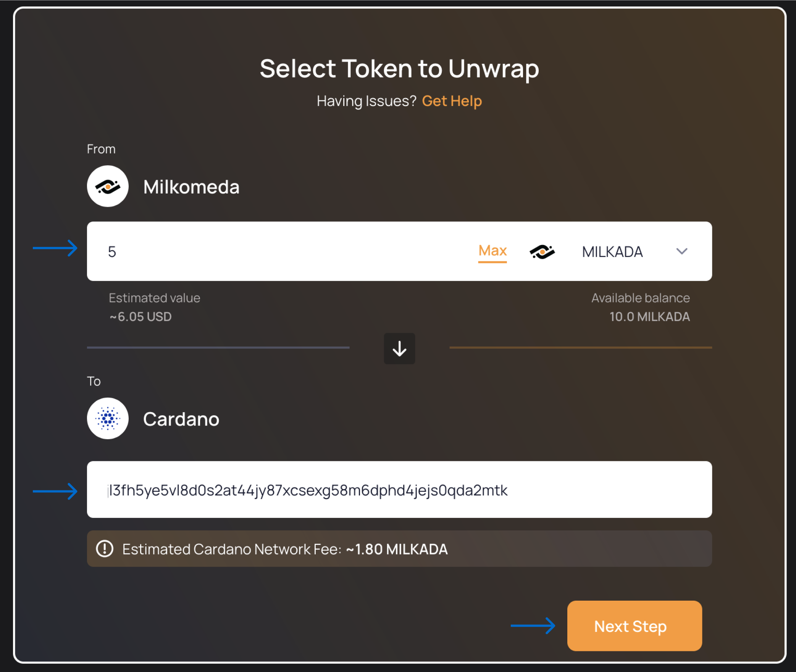Click the Cardano network icon
796x672 pixels.
tap(109, 419)
